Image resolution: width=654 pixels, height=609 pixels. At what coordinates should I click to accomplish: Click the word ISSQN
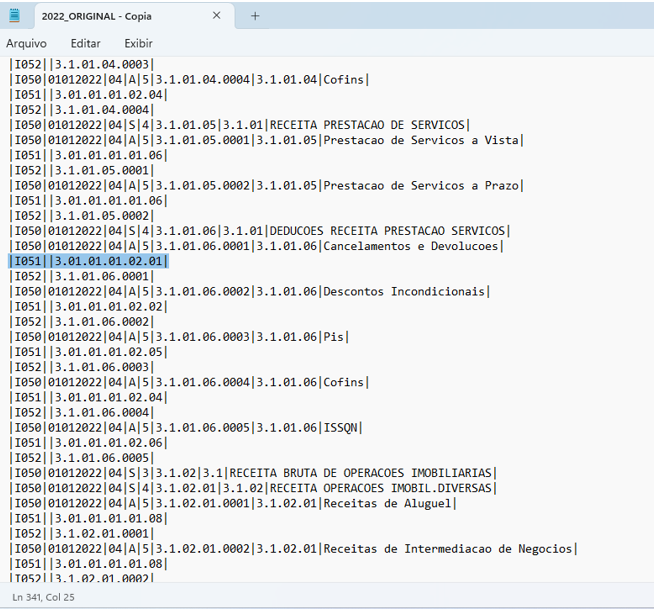[341, 428]
